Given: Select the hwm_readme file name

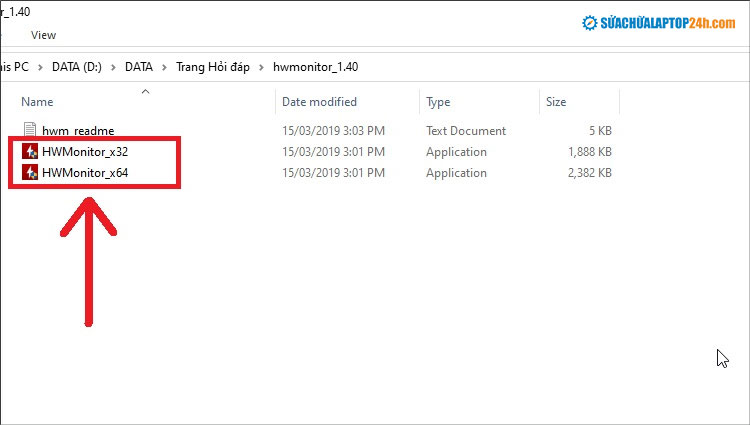Looking at the screenshot, I should (x=78, y=131).
